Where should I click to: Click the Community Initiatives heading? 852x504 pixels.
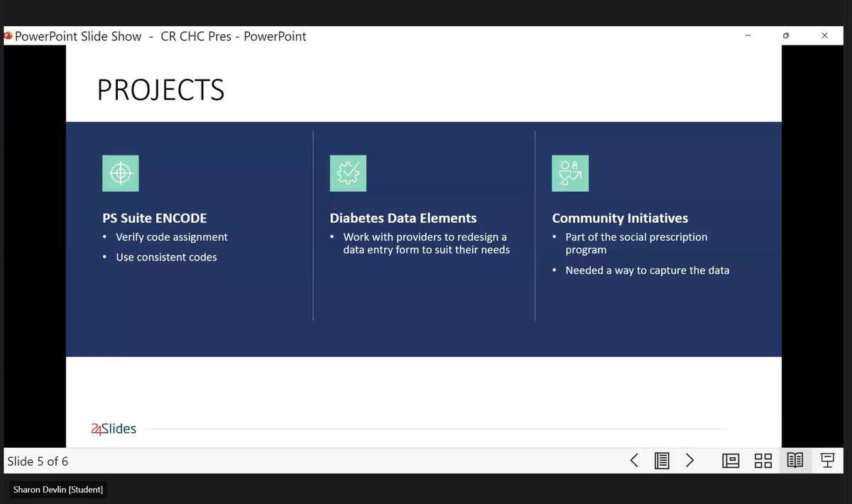tap(620, 218)
